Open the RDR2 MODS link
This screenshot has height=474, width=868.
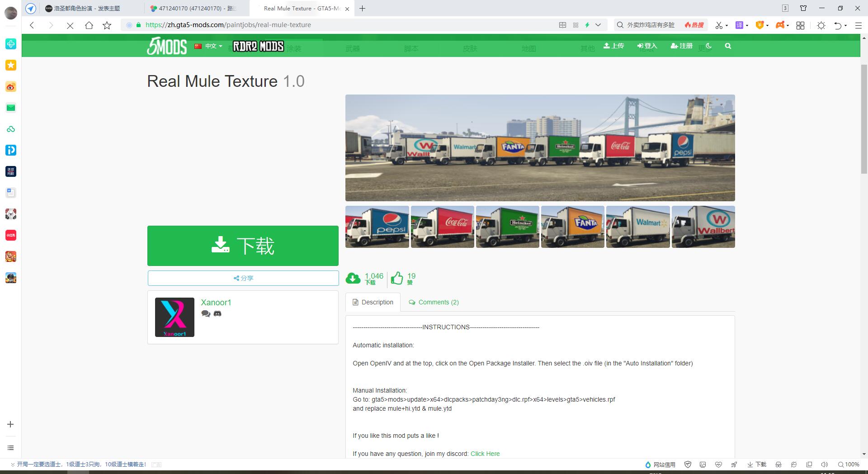258,46
